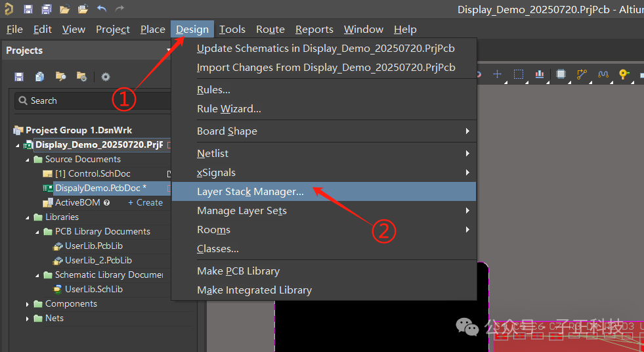Click Save icon in Projects panel toolbar
The image size is (644, 352).
point(19,76)
